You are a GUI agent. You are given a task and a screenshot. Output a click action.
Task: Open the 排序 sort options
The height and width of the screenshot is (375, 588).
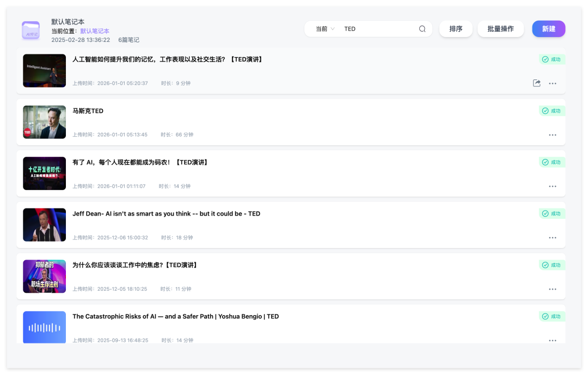point(456,29)
